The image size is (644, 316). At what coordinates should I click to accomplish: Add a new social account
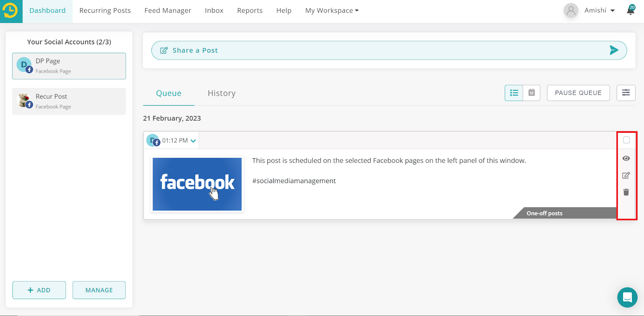pyautogui.click(x=39, y=290)
